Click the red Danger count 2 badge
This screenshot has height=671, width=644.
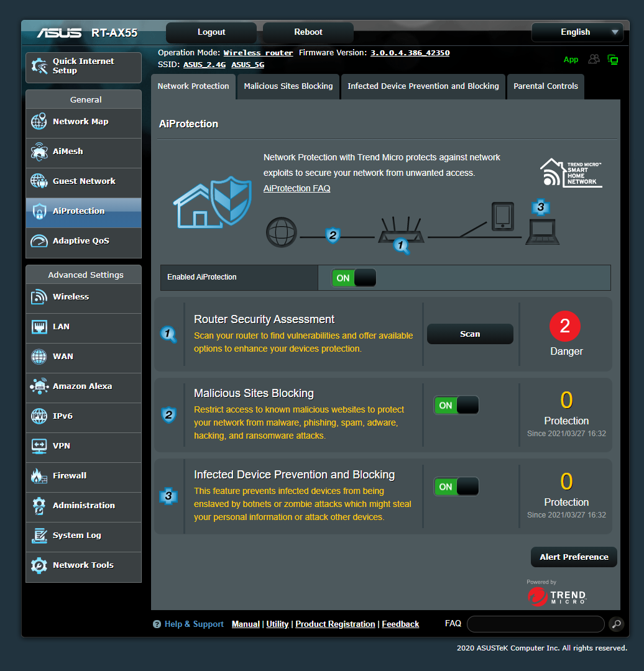pyautogui.click(x=565, y=326)
